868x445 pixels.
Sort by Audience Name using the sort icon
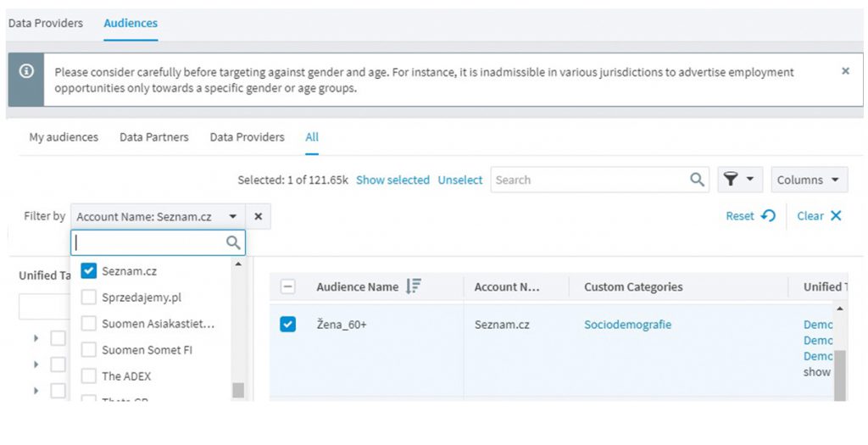414,286
